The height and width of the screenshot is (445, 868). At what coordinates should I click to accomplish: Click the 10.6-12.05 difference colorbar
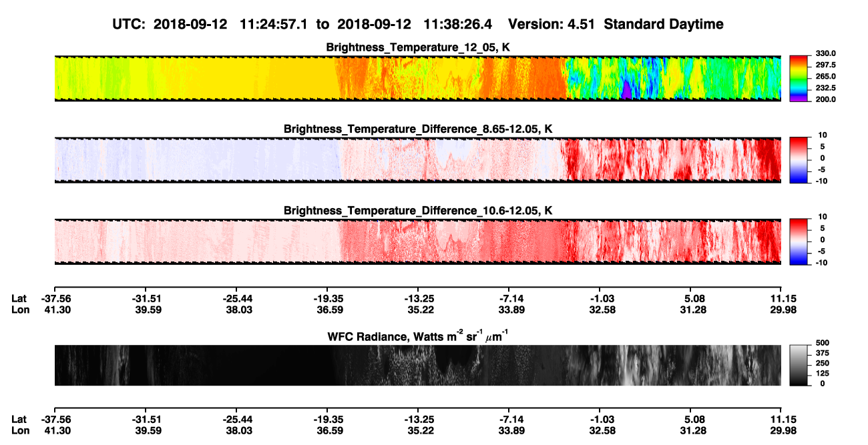coord(799,241)
